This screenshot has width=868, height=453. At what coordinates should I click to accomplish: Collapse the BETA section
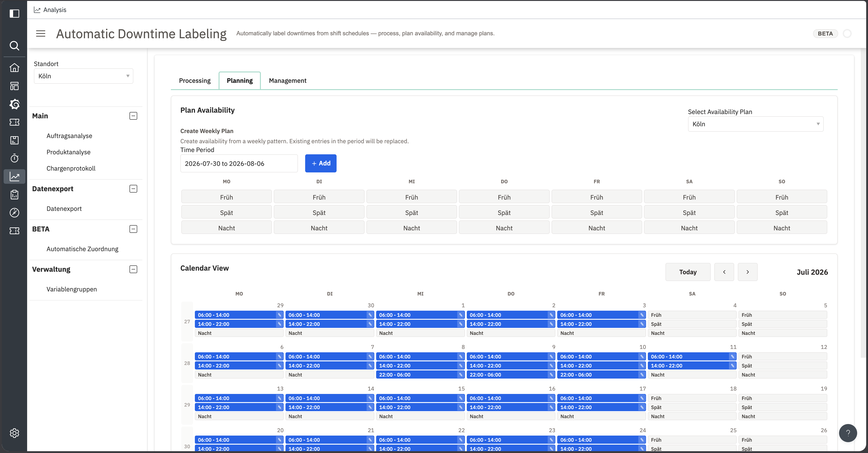click(x=133, y=229)
